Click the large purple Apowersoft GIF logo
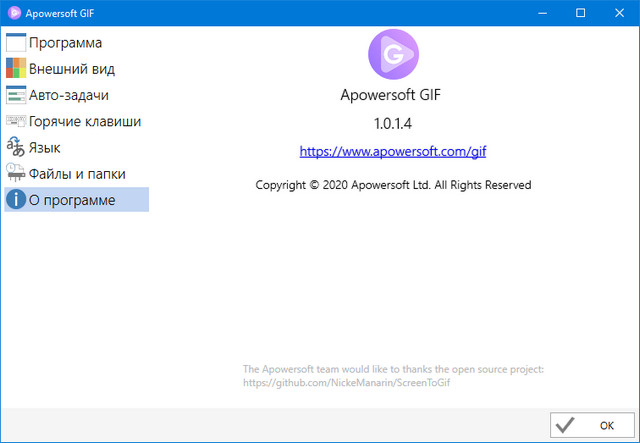 tap(392, 54)
